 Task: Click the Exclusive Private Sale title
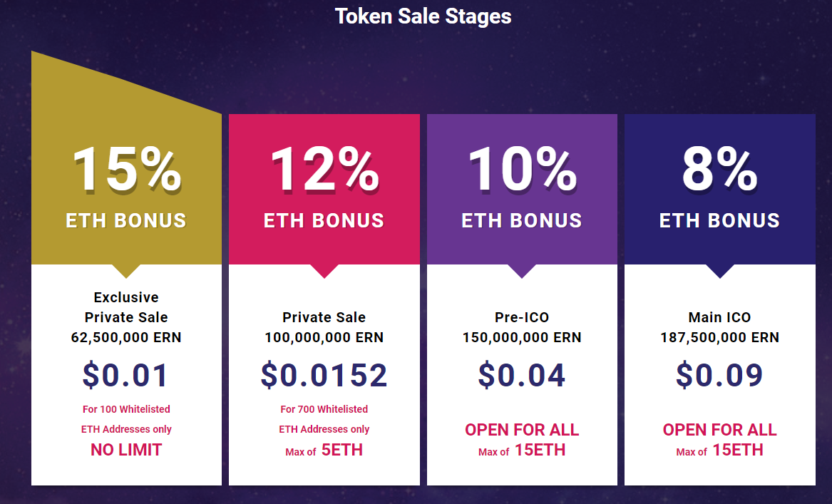[x=126, y=307]
